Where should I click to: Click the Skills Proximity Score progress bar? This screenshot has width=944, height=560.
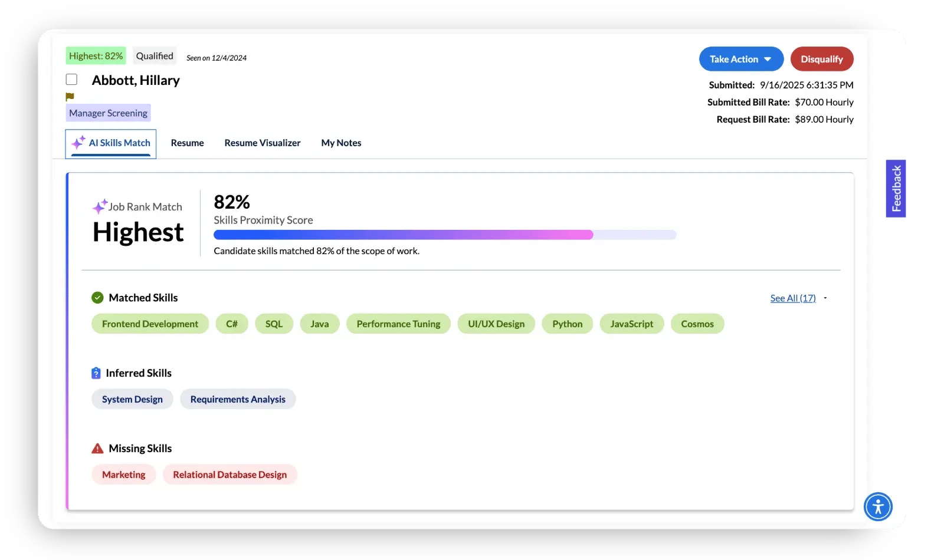click(444, 235)
